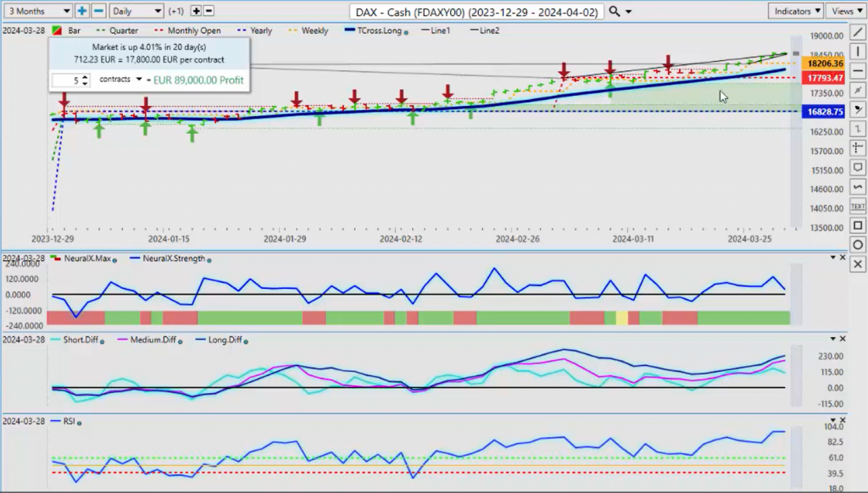
Task: Click the (+1) forecast days label
Action: pos(176,11)
